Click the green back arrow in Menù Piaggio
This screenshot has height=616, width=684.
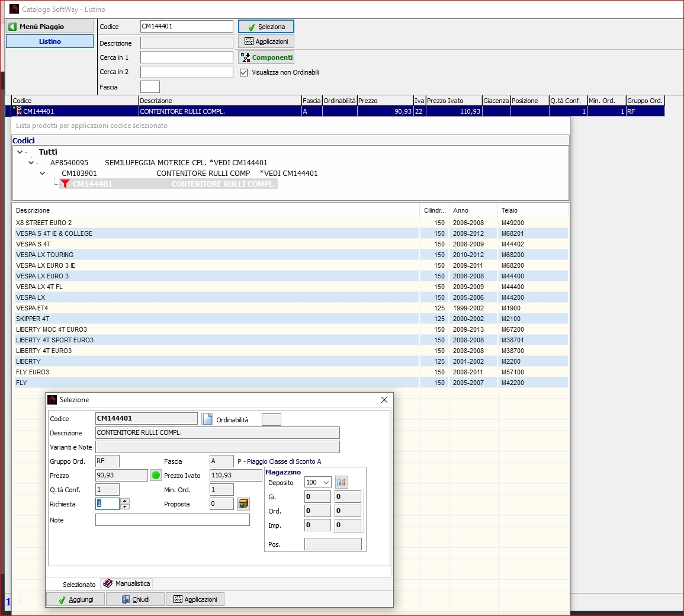point(12,27)
